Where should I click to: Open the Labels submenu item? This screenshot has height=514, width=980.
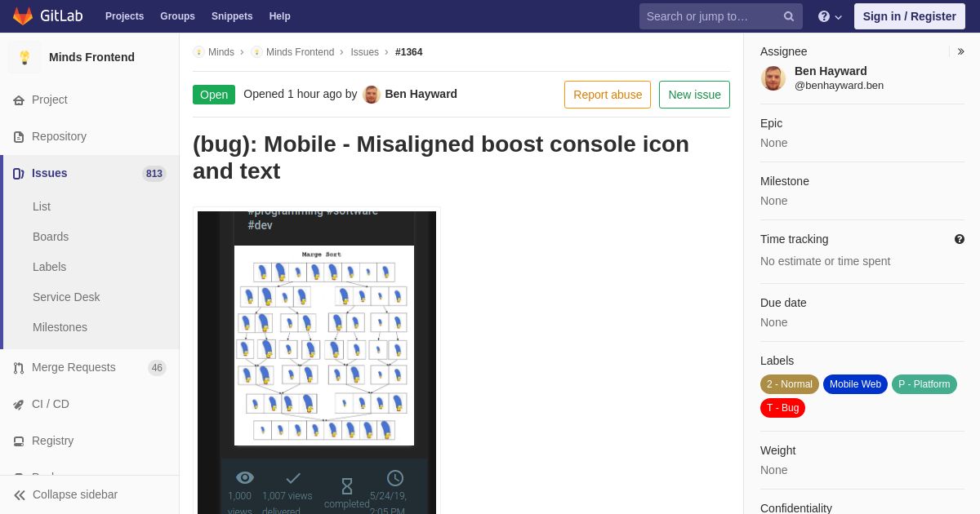(49, 267)
